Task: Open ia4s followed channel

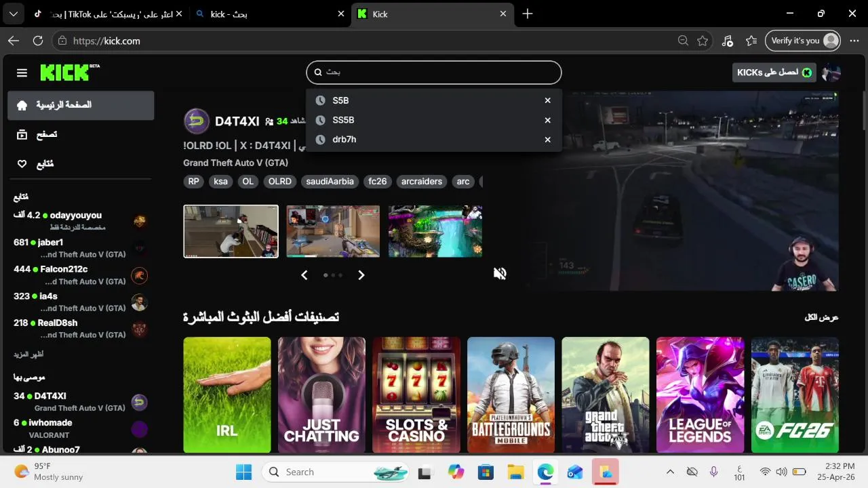Action: pos(81,302)
